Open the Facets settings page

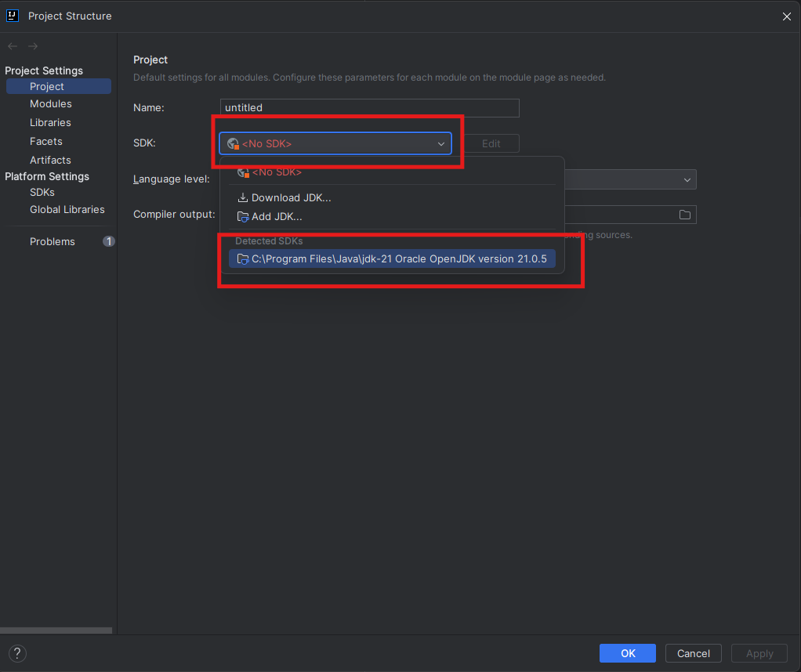click(46, 142)
